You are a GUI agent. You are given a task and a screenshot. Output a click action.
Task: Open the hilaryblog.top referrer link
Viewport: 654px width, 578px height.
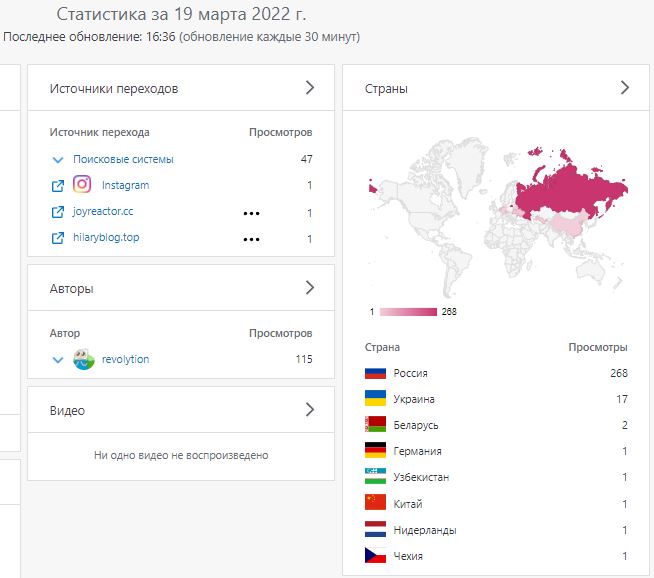[106, 238]
